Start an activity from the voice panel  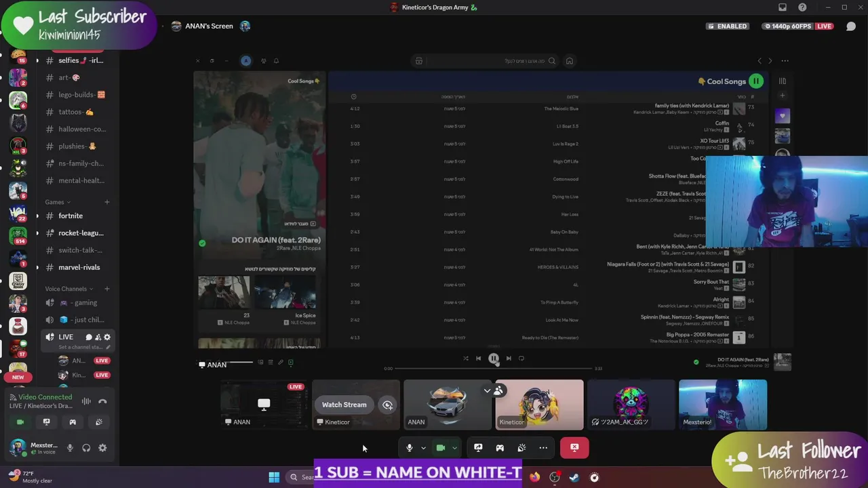73,422
